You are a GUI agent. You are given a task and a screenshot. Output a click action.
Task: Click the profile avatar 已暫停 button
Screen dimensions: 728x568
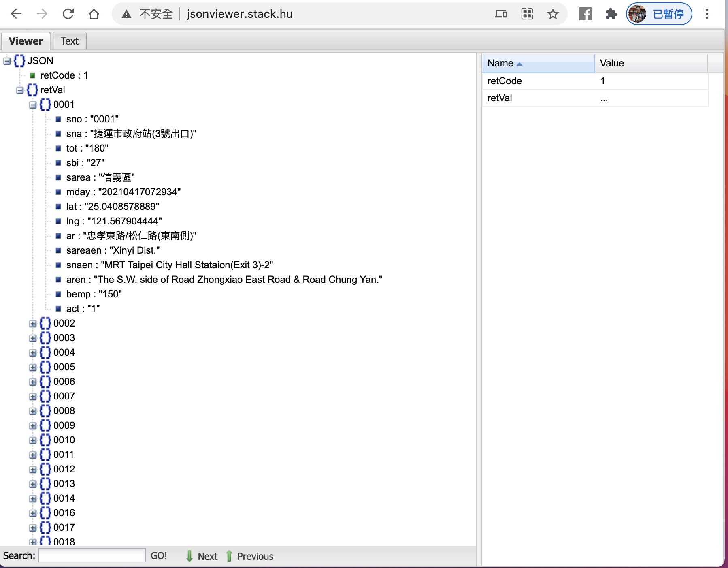[659, 14]
